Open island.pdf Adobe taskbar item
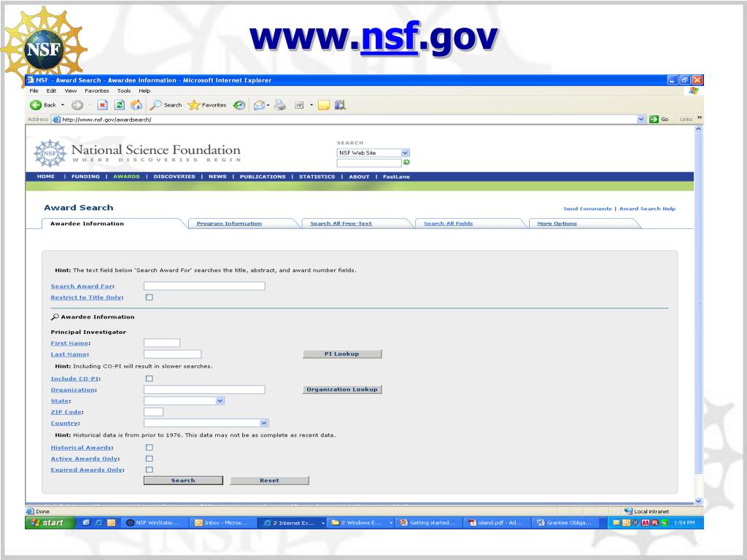Screen dimensions: 747x560 click(496, 522)
